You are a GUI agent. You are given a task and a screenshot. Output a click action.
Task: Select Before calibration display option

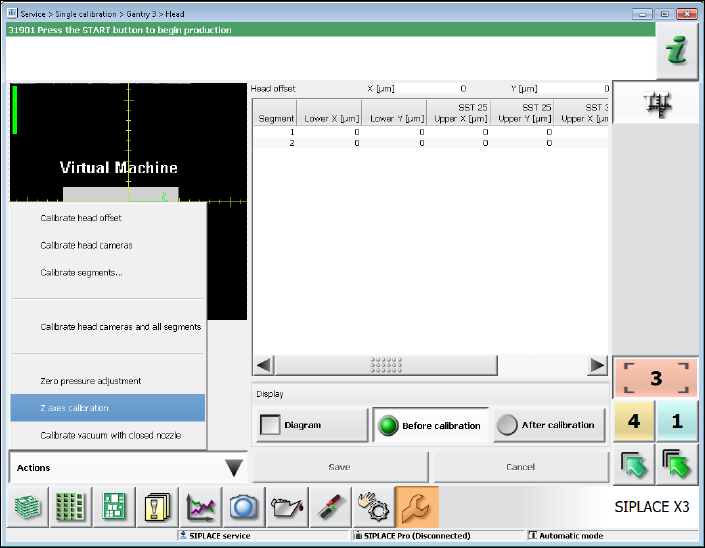point(430,425)
